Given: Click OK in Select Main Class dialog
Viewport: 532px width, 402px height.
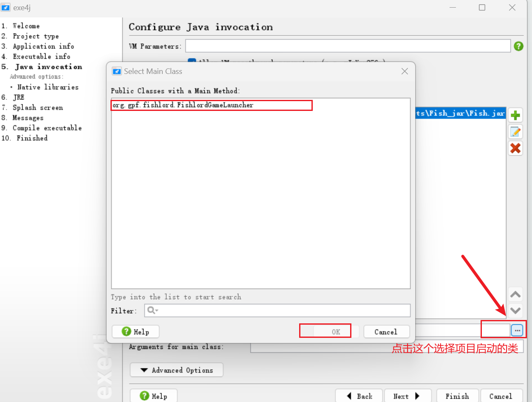Looking at the screenshot, I should [x=336, y=332].
